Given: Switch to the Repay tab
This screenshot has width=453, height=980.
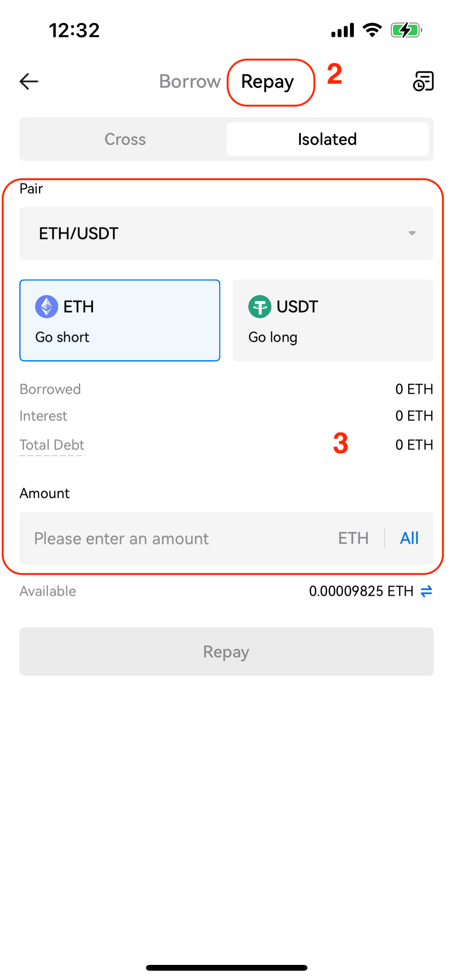Looking at the screenshot, I should (268, 82).
